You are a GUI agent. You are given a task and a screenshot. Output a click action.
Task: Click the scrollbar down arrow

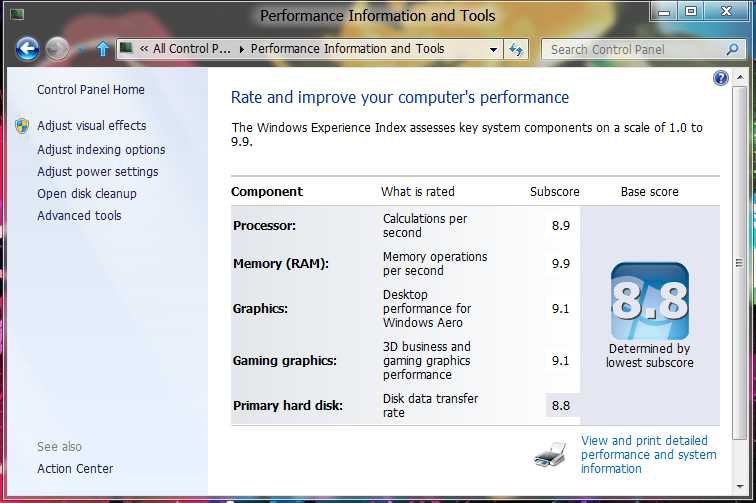[740, 486]
